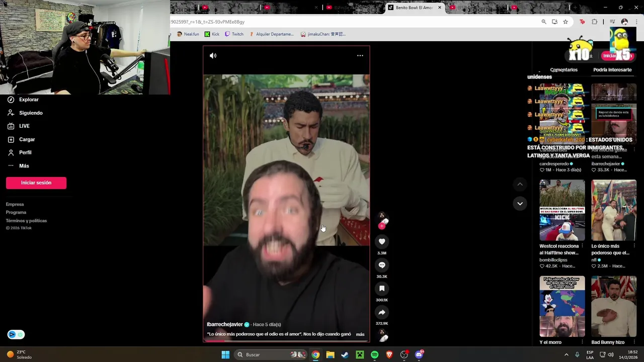
Task: Expand caption with the 'más' link
Action: (360, 334)
